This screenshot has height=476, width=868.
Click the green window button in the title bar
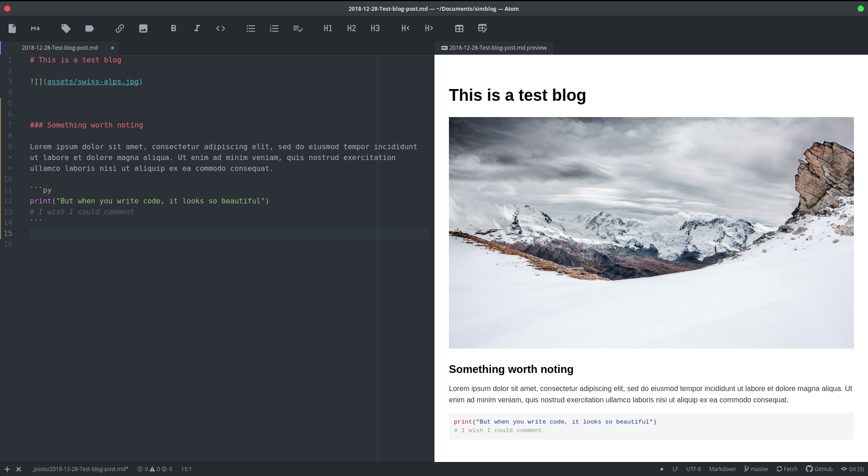coord(861,9)
